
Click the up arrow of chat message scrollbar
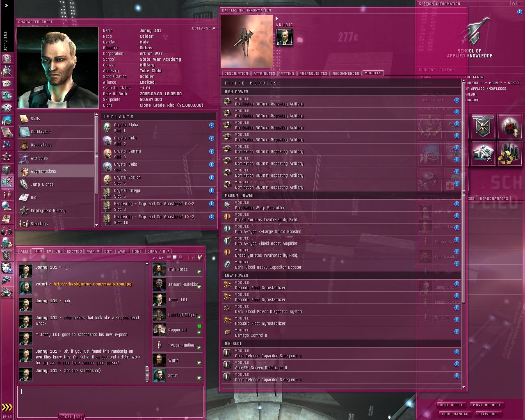coord(147,264)
